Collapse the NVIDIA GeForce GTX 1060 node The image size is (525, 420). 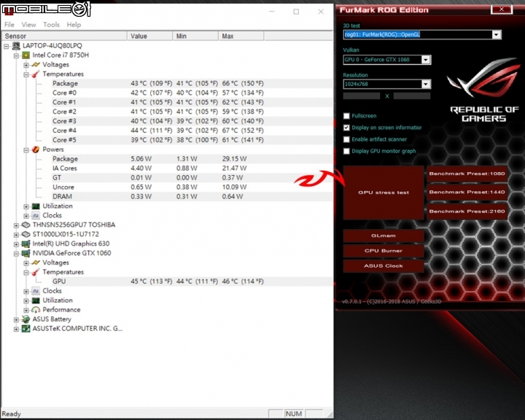16,254
